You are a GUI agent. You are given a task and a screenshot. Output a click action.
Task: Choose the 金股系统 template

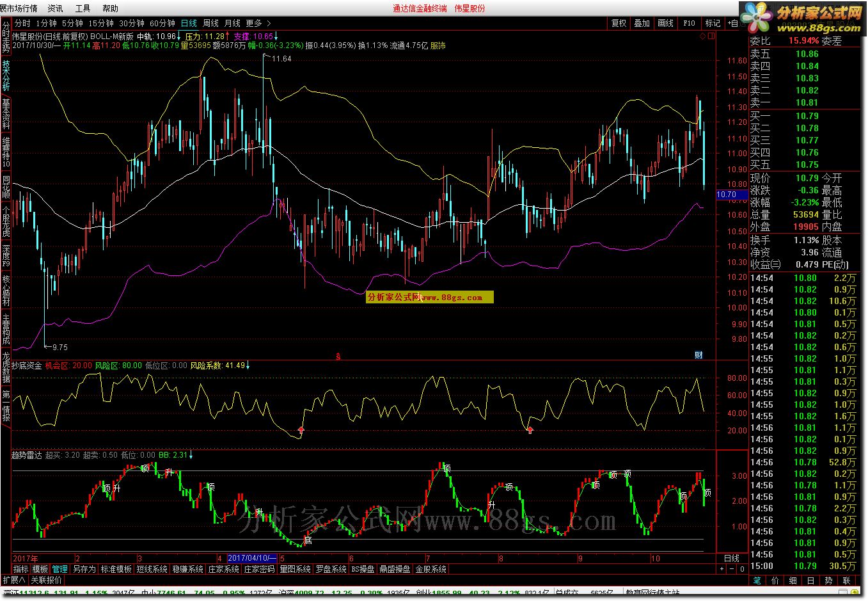430,569
